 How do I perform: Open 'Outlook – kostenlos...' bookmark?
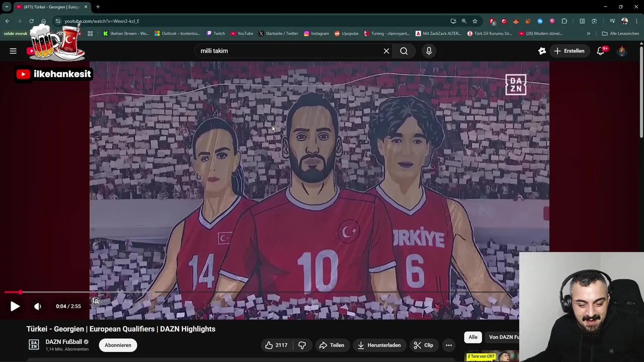tap(178, 34)
